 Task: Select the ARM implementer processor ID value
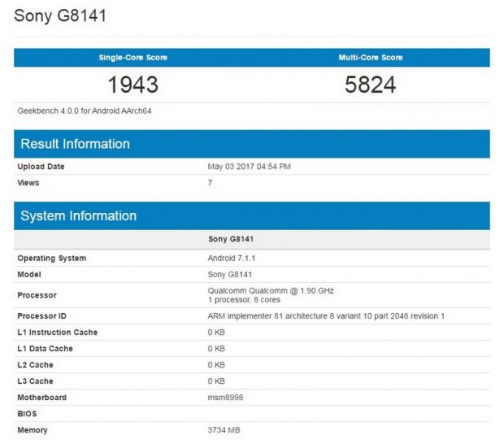[x=326, y=315]
